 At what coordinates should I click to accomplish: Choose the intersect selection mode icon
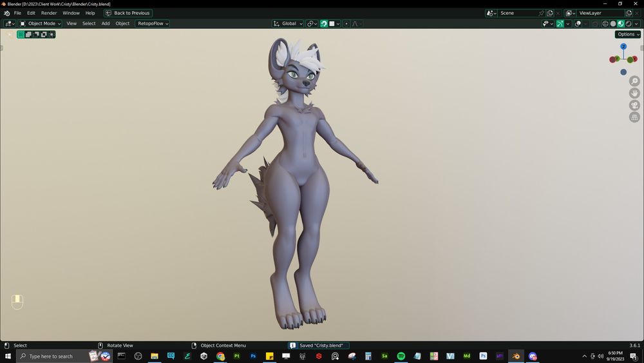pyautogui.click(x=52, y=35)
